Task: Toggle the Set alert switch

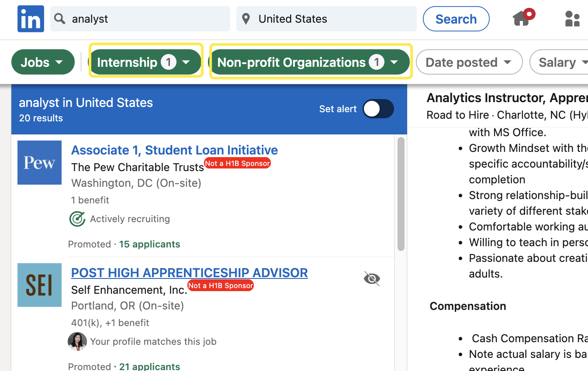Action: pyautogui.click(x=378, y=109)
